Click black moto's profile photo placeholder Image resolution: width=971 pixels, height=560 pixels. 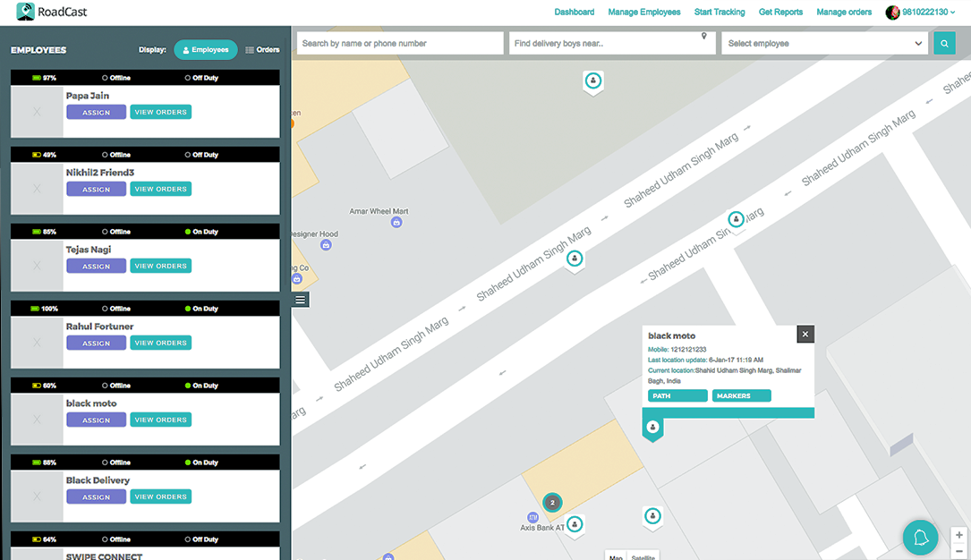coord(38,419)
